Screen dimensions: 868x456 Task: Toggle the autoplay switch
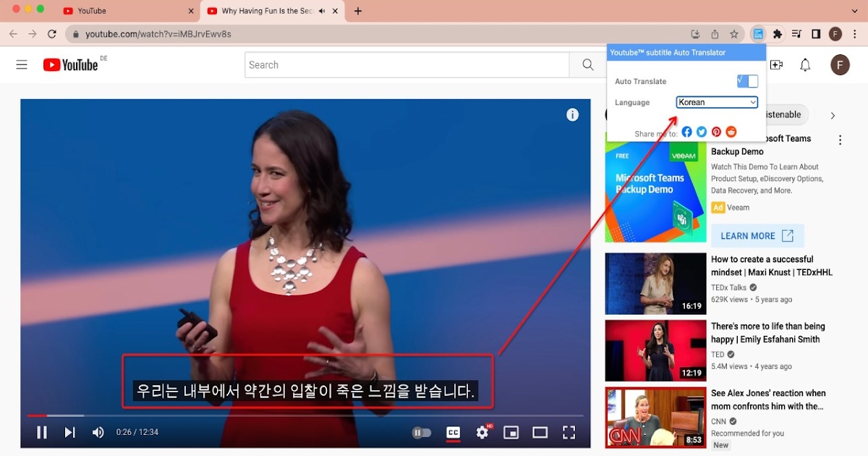pos(421,433)
